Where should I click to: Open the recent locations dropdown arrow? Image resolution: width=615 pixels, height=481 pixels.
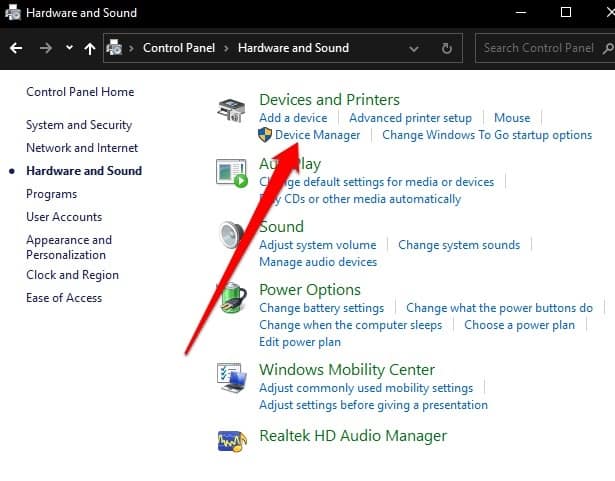69,48
